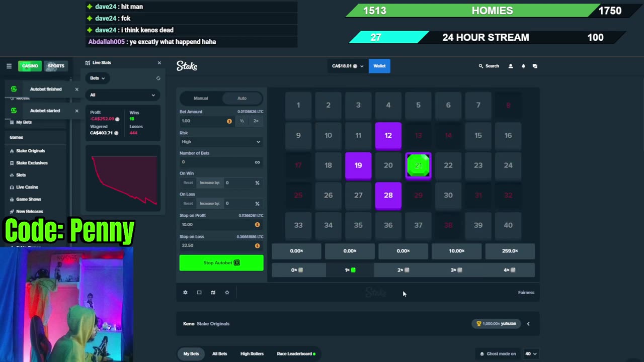Select Keno tile 40

(508, 225)
